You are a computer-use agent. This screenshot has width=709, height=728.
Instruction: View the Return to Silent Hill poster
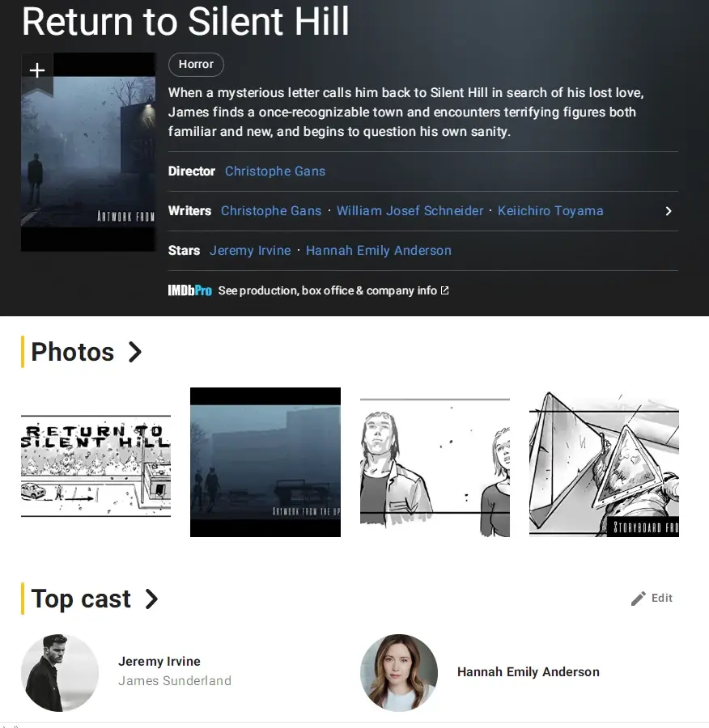pos(88,152)
